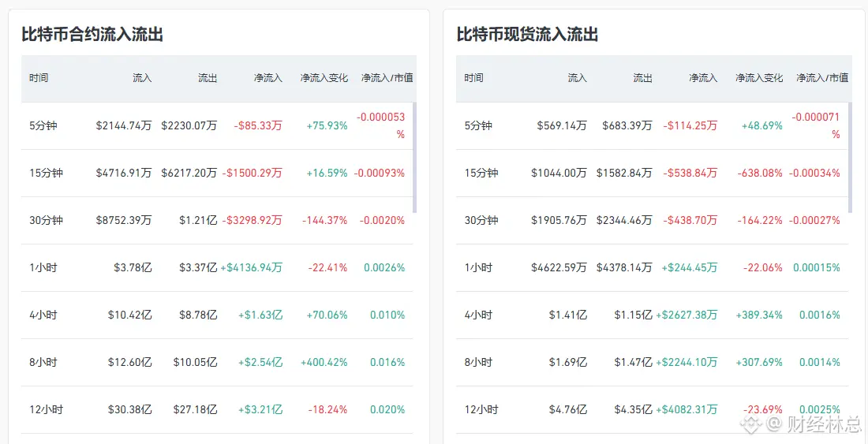
Task: Click the 时间 header in 比特币合约 table
Action: 39,78
